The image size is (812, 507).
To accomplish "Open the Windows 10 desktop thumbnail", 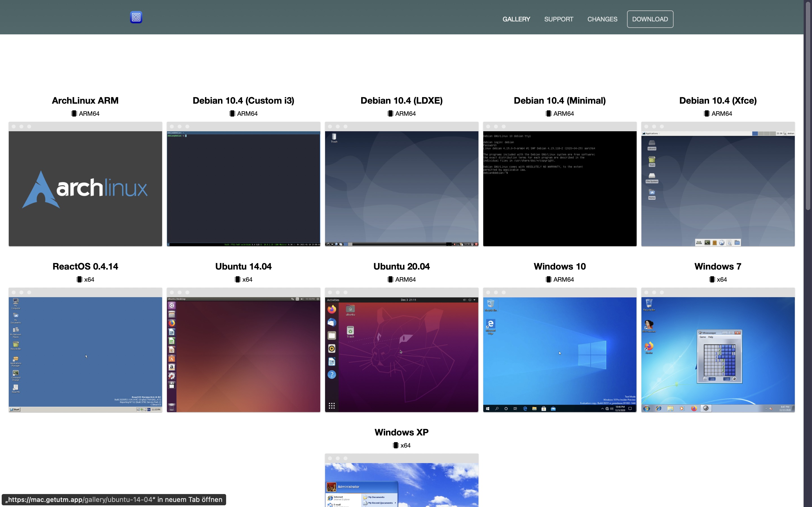I will pyautogui.click(x=559, y=354).
